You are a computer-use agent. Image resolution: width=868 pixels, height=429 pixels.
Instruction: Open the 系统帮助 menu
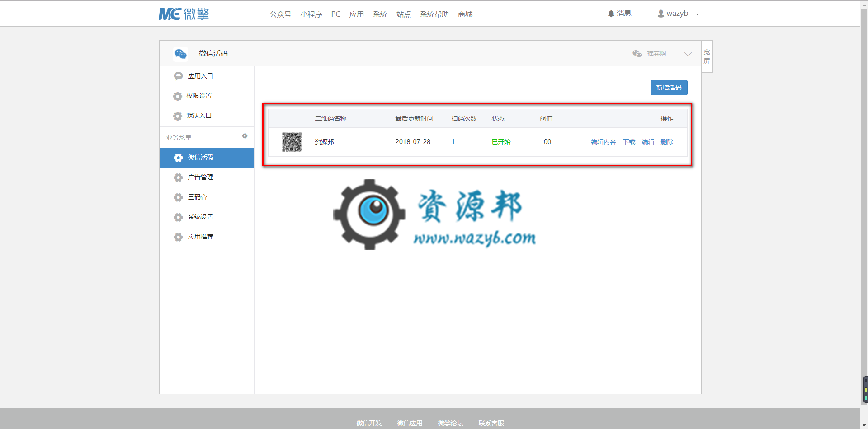pos(434,14)
